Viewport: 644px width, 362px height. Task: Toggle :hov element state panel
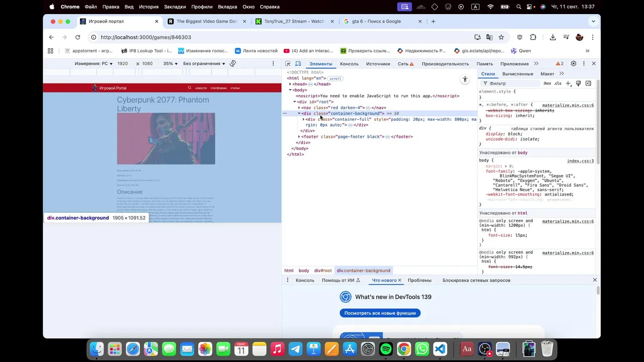point(547,83)
